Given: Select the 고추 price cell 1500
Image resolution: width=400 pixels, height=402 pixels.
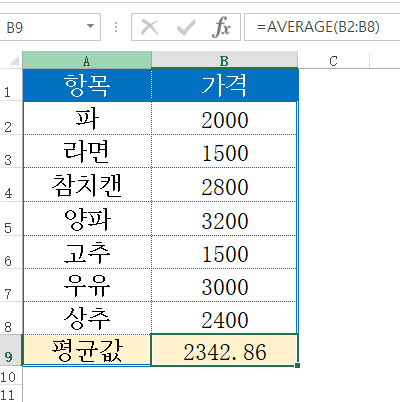Looking at the screenshot, I should 224,252.
